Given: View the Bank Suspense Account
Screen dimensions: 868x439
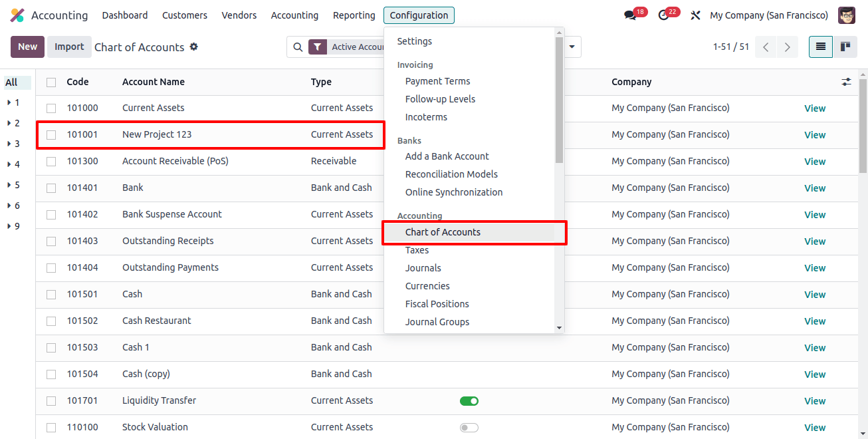Looking at the screenshot, I should [815, 215].
